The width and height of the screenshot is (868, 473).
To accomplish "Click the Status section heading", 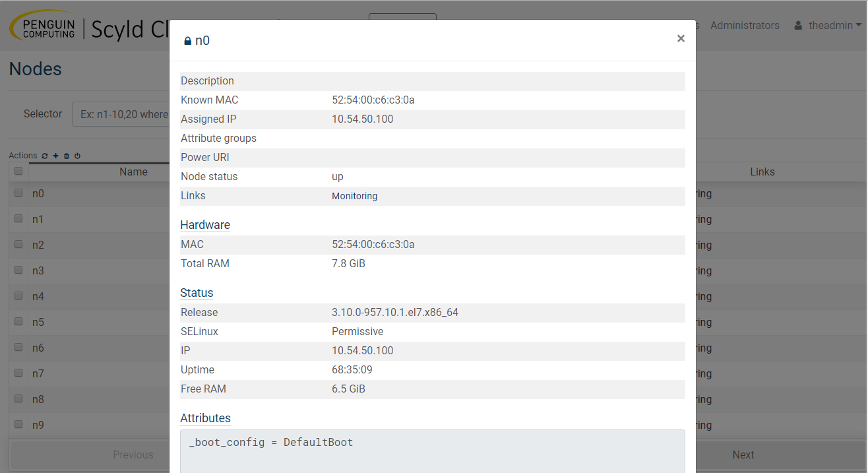I will [197, 293].
